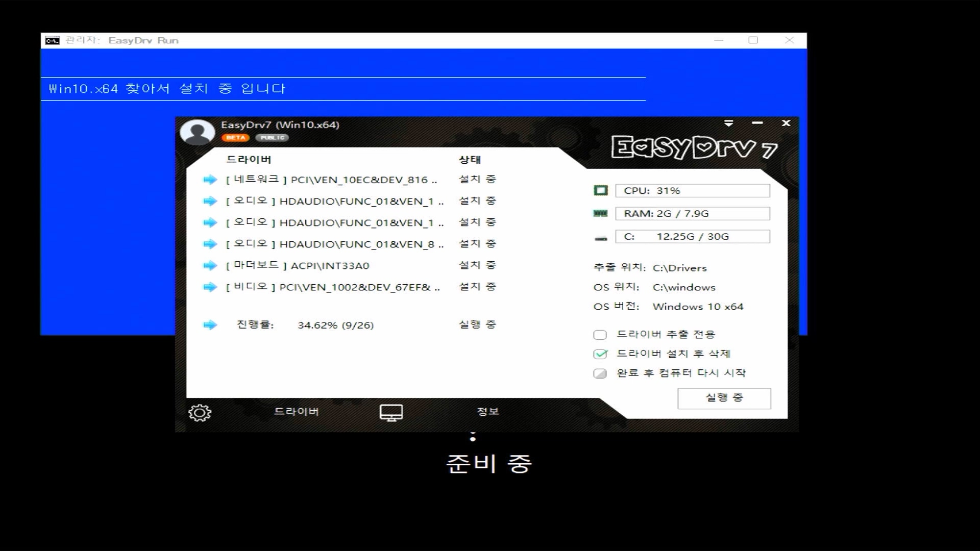Click the 드라이버 column header
This screenshot has height=551, width=980.
click(249, 160)
